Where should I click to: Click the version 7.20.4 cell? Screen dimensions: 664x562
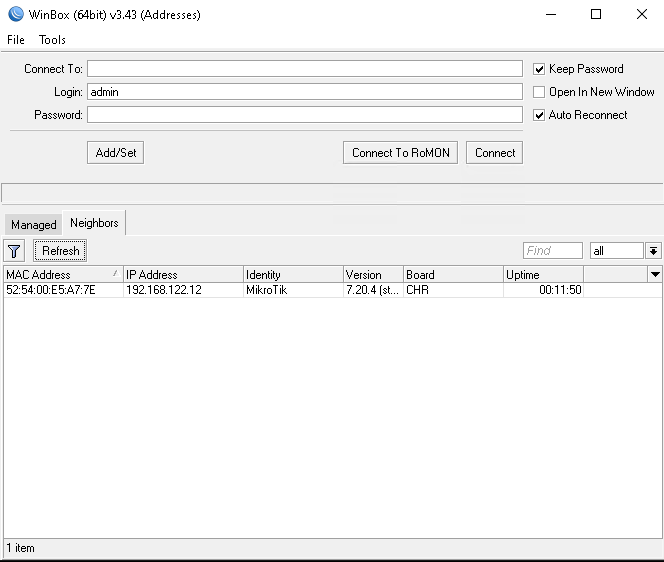pyautogui.click(x=373, y=290)
